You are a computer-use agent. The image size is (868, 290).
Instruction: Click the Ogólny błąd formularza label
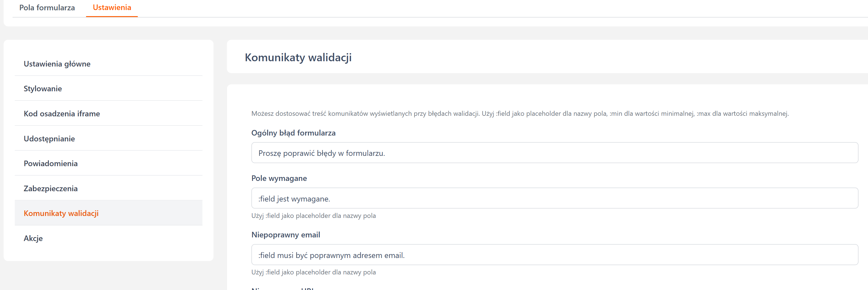point(293,133)
